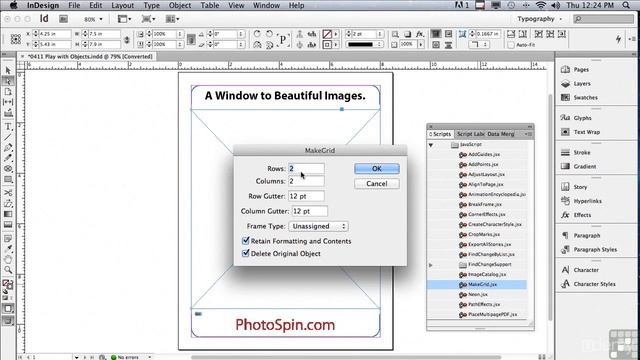
Task: Open the Screen Mode dropdown
Action: [x=148, y=19]
